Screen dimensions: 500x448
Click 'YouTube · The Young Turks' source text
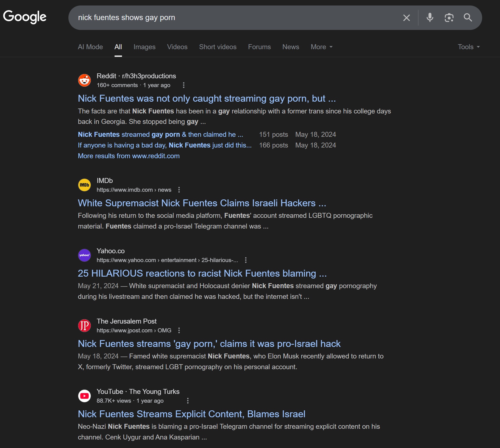pos(138,392)
